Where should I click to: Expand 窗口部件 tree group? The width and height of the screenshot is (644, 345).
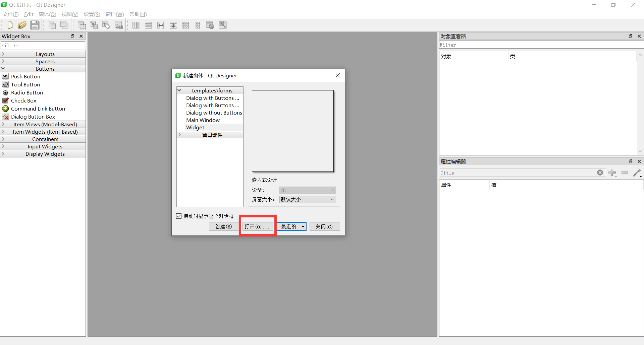click(179, 135)
